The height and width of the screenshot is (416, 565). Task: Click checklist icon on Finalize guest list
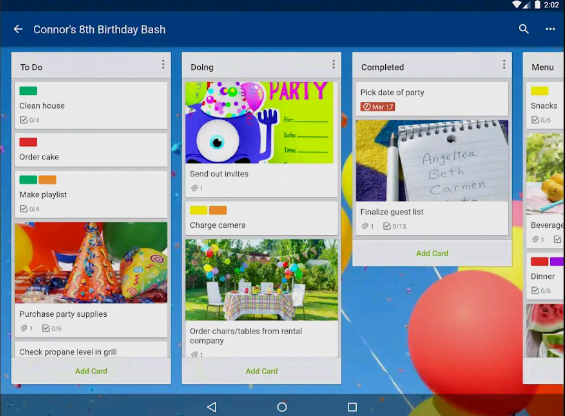[x=387, y=226]
